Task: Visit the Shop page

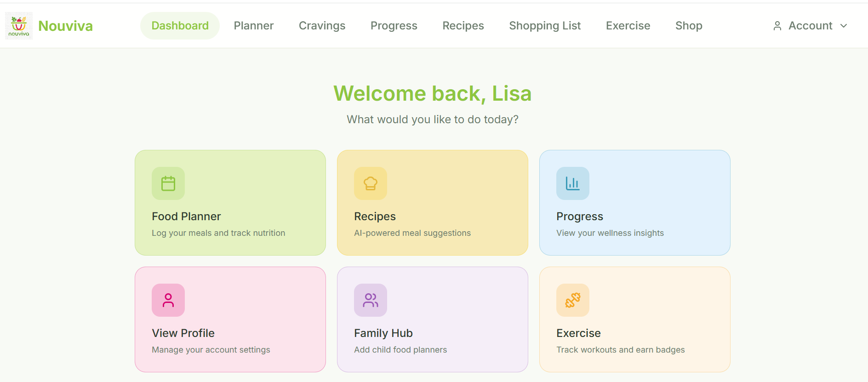Action: pos(689,26)
